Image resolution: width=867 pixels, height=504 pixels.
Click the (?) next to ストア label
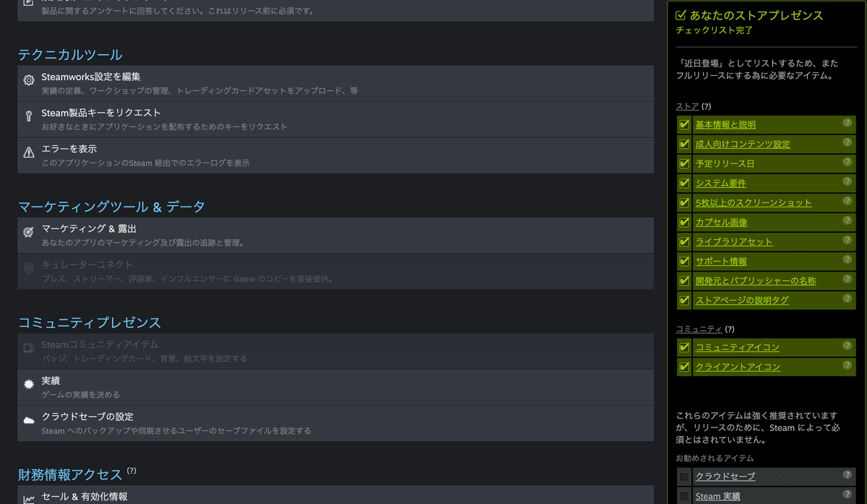pos(707,106)
